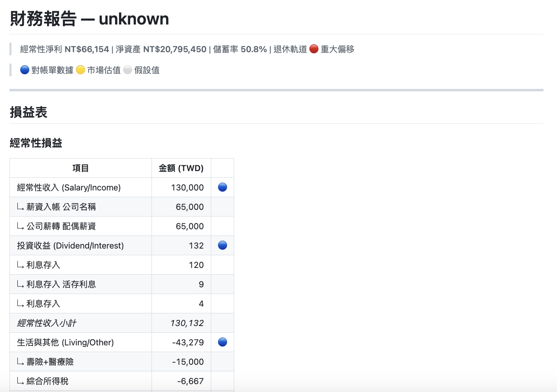Screen dimensions: 557x392
Task: Open the 財務報告 — unknown title
Action: click(x=89, y=18)
